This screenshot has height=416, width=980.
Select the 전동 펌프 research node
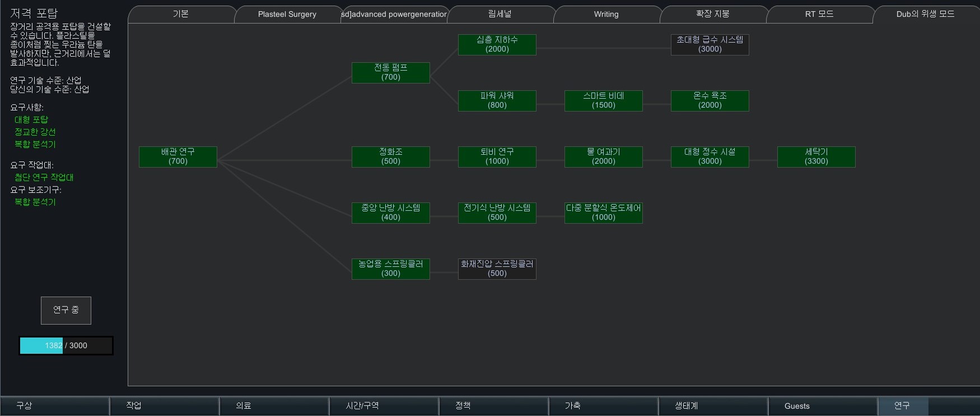click(x=390, y=72)
